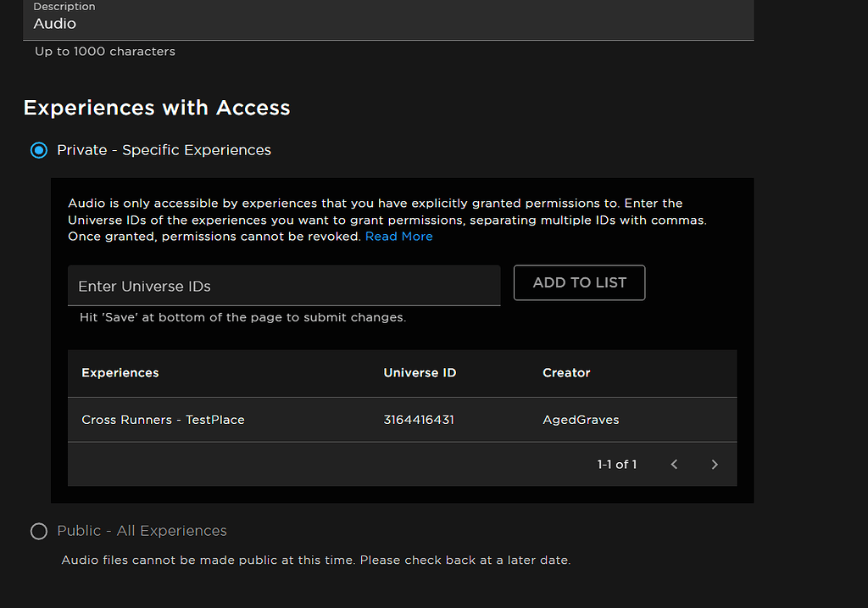The height and width of the screenshot is (608, 868).
Task: Go to the previous table page arrow
Action: point(674,464)
